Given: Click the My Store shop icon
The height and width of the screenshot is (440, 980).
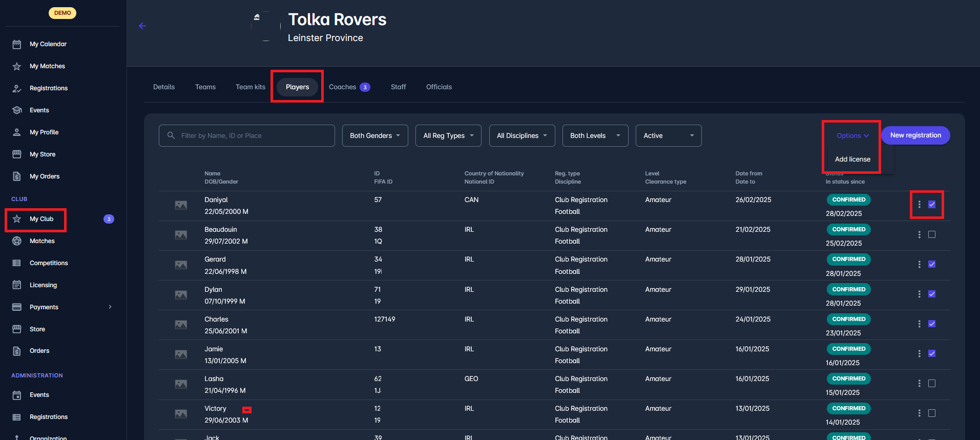Looking at the screenshot, I should 17,154.
